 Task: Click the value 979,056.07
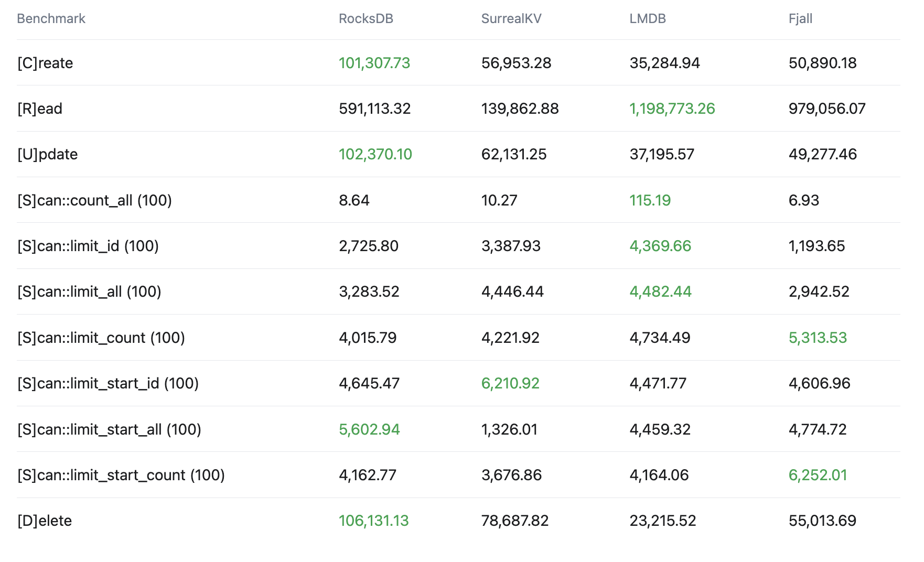click(827, 109)
